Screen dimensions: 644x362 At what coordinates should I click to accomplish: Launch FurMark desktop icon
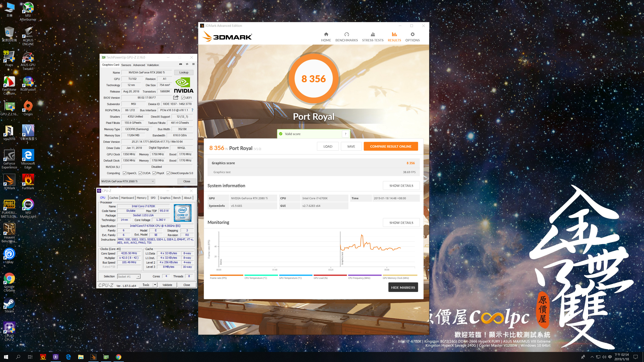pyautogui.click(x=28, y=182)
